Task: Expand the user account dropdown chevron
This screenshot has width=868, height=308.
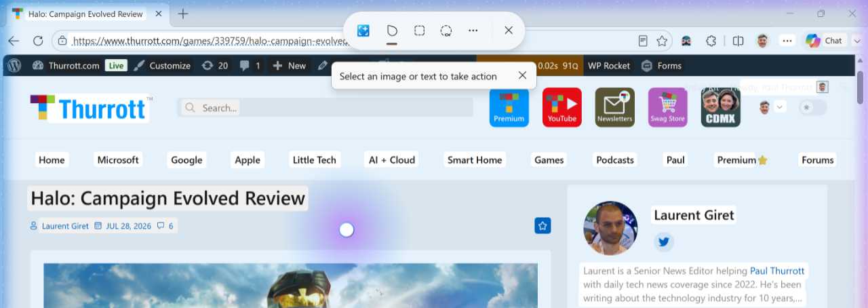Action: 779,107
